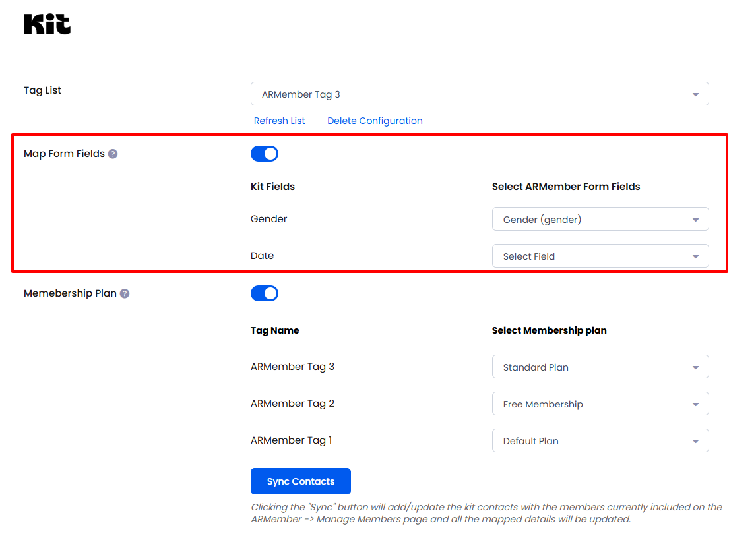This screenshot has width=756, height=538.
Task: Turn off the Memebership Plan toggle
Action: 265,293
